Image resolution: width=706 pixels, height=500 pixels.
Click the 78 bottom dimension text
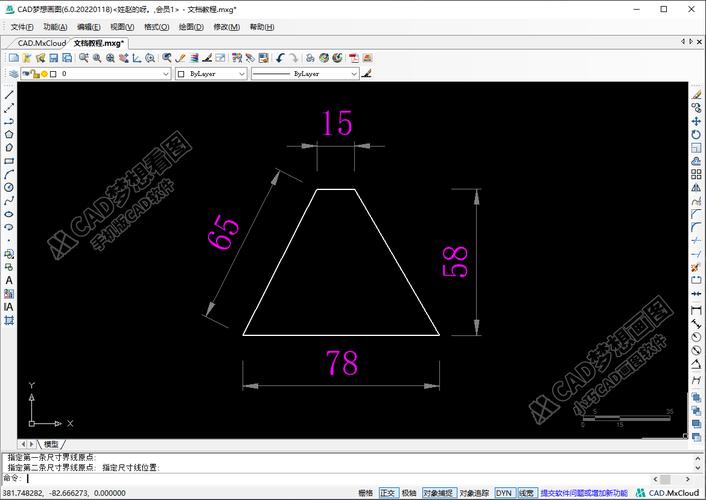[x=342, y=363]
